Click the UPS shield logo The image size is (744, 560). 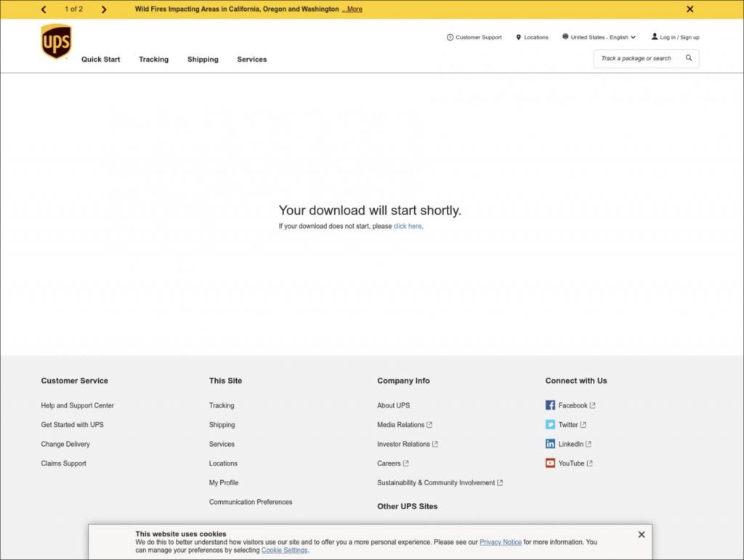tap(56, 41)
